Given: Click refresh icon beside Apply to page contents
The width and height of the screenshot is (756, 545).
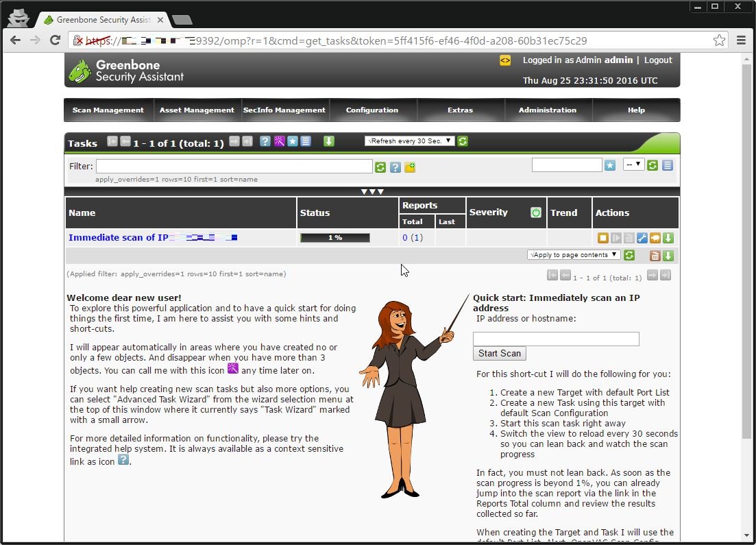Looking at the screenshot, I should 629,255.
